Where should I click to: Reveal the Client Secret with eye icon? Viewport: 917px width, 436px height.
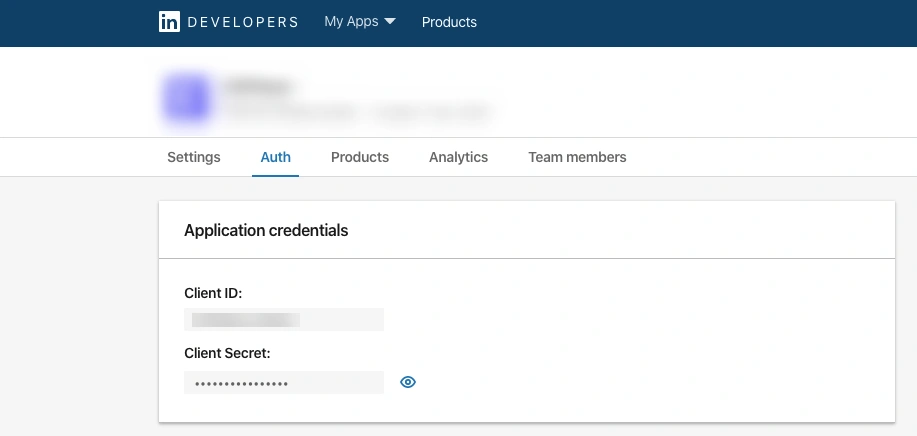click(x=408, y=382)
